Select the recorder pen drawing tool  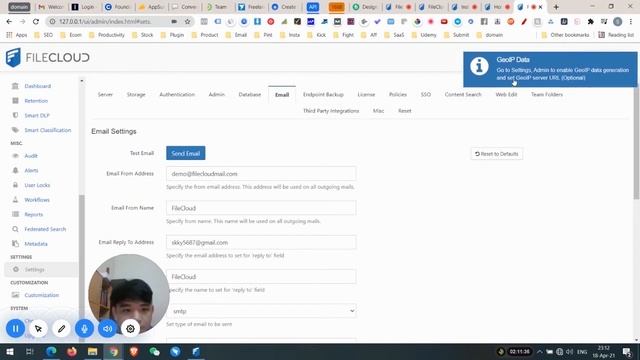click(62, 329)
